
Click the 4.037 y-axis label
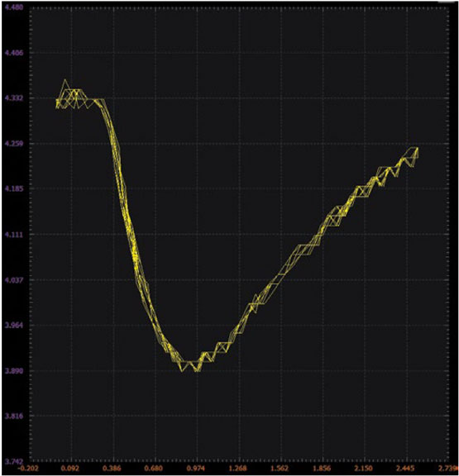[14, 280]
